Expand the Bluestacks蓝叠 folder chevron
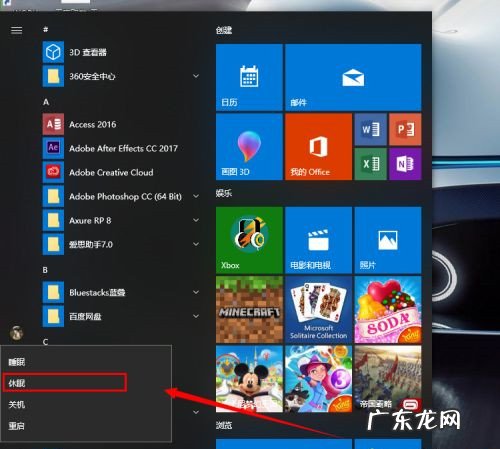This screenshot has height=449, width=500. click(x=196, y=292)
